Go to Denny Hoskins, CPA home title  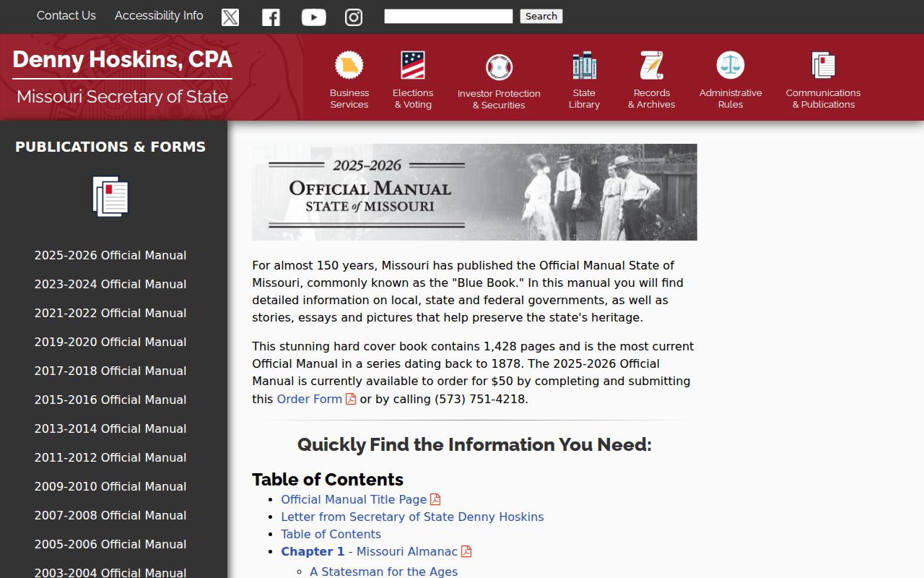pos(123,59)
